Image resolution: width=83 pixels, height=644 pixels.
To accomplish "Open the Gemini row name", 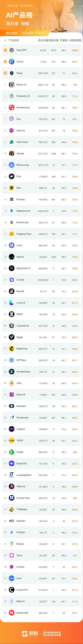I will [x=20, y=257].
